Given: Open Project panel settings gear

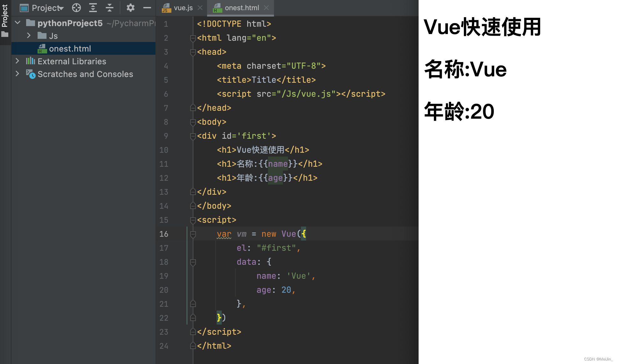Looking at the screenshot, I should [x=130, y=8].
